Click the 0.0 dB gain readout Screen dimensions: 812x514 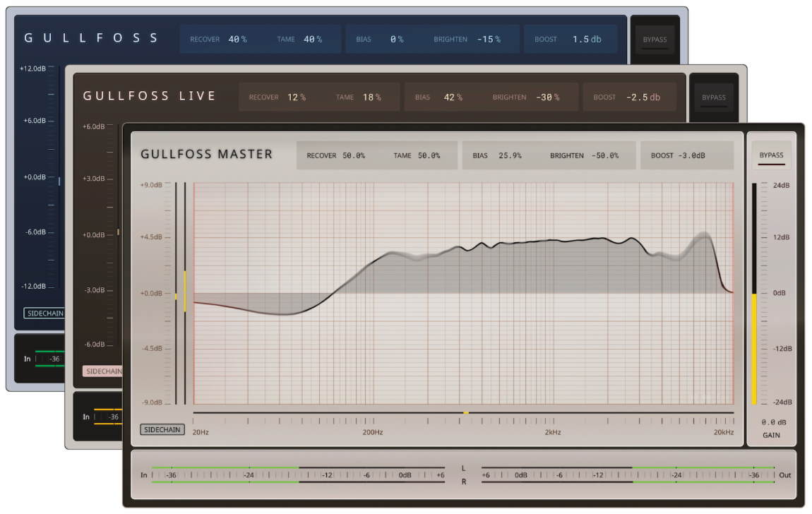(x=771, y=422)
